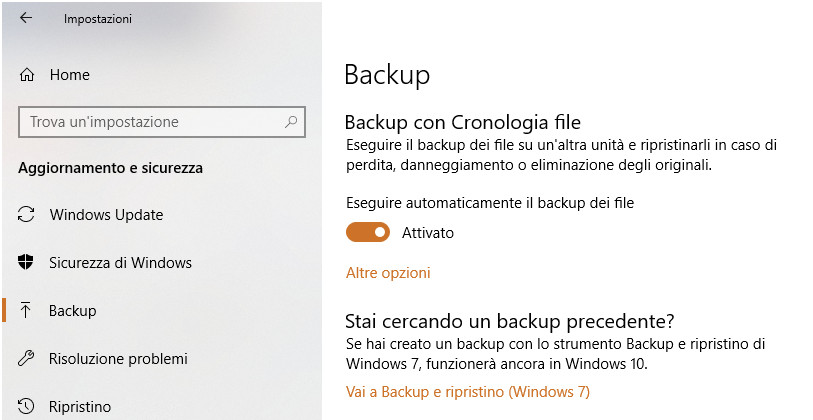This screenshot has height=420, width=813.
Task: Go to Home settings page
Action: [69, 75]
